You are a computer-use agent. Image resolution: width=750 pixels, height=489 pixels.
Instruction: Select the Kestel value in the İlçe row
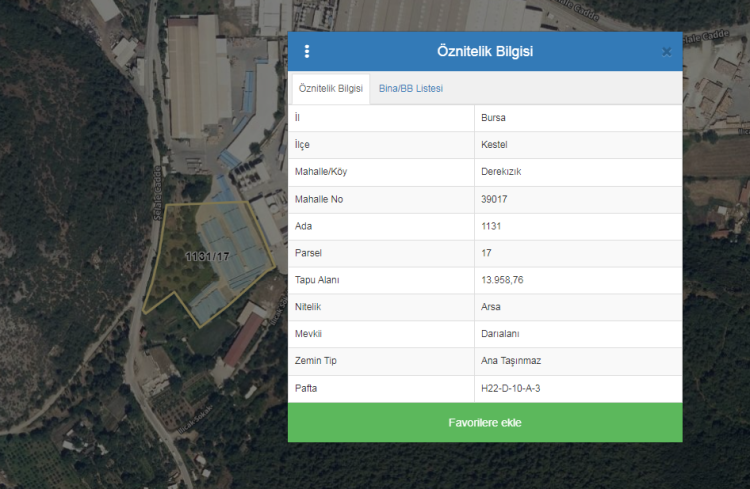[494, 145]
